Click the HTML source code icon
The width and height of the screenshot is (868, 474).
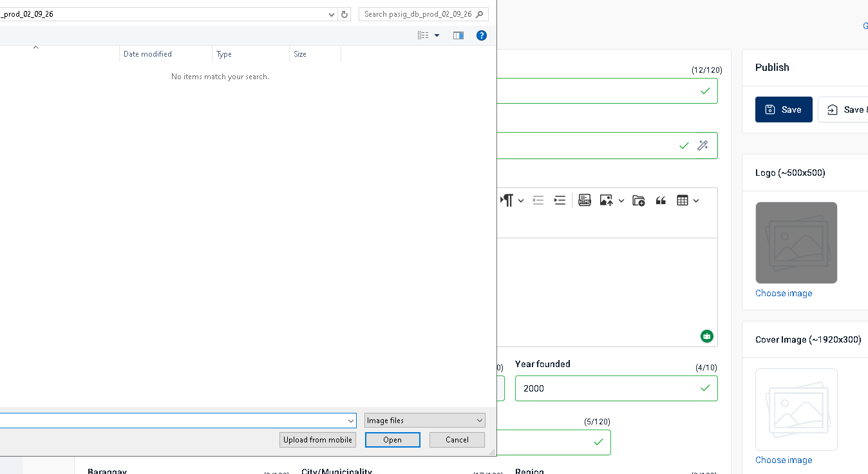pos(584,200)
